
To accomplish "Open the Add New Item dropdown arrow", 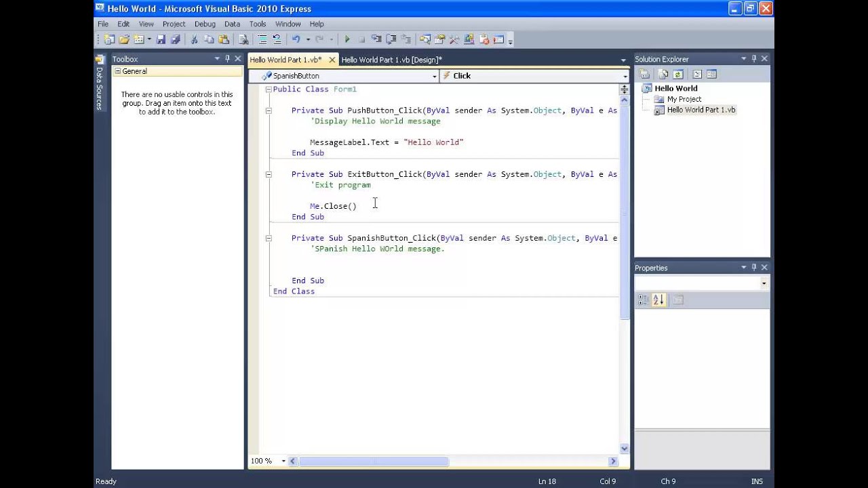I will [149, 39].
